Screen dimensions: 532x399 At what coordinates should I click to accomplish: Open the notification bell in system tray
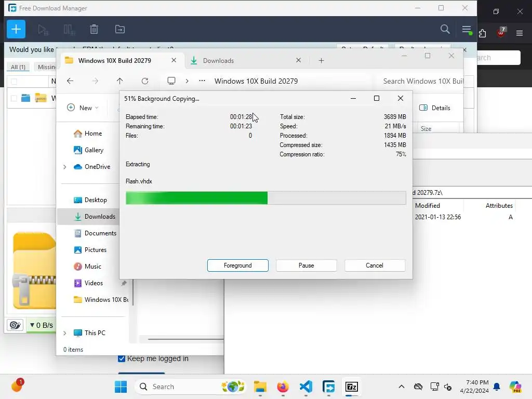click(x=497, y=387)
